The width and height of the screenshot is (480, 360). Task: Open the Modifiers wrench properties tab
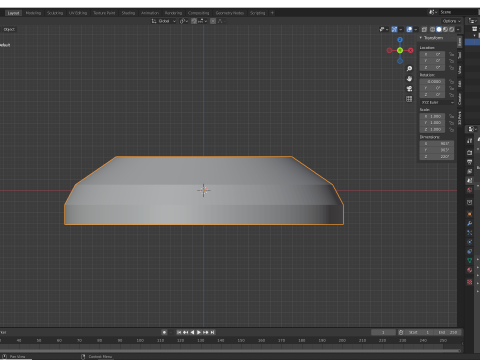[470, 223]
